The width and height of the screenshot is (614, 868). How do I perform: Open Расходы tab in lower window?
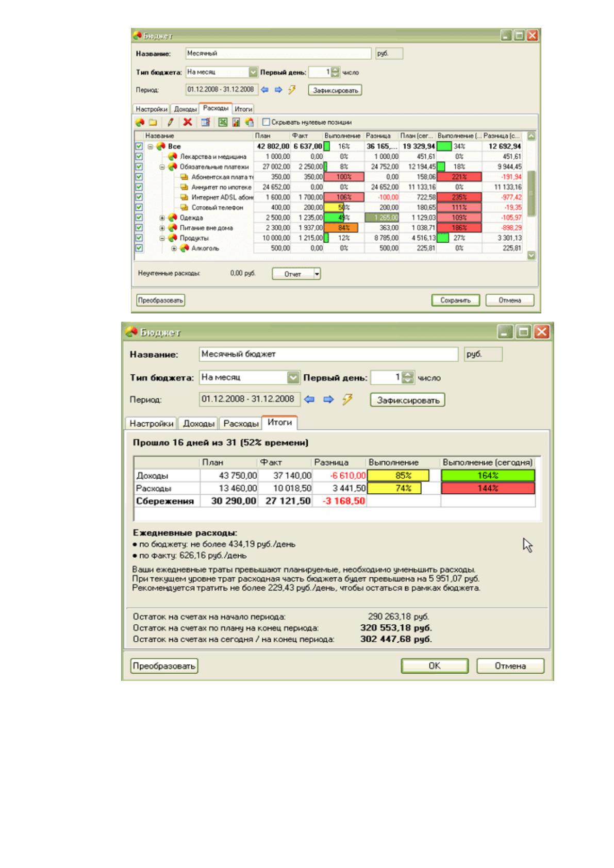[x=241, y=424]
